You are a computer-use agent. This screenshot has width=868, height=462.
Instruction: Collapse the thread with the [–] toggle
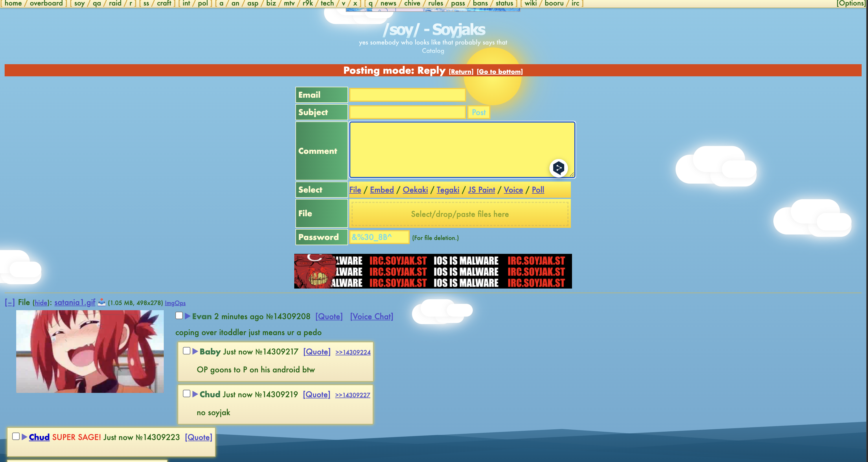coord(10,302)
